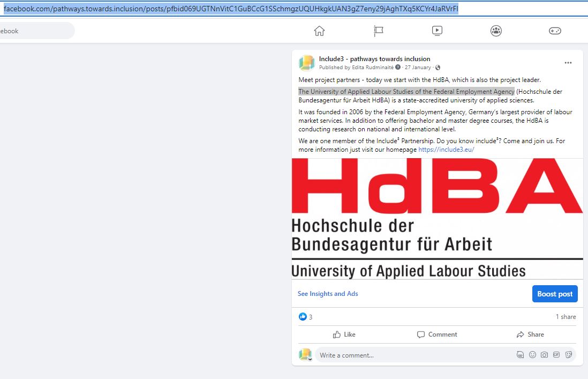Open the Groups icon in top bar
This screenshot has height=379, width=588.
click(x=496, y=31)
